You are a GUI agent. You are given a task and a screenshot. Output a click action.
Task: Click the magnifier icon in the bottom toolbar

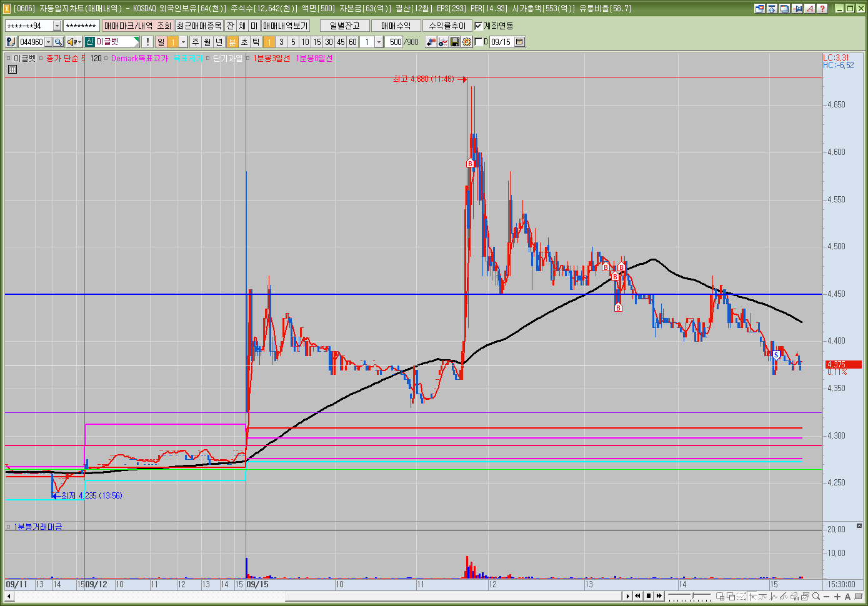tap(816, 596)
